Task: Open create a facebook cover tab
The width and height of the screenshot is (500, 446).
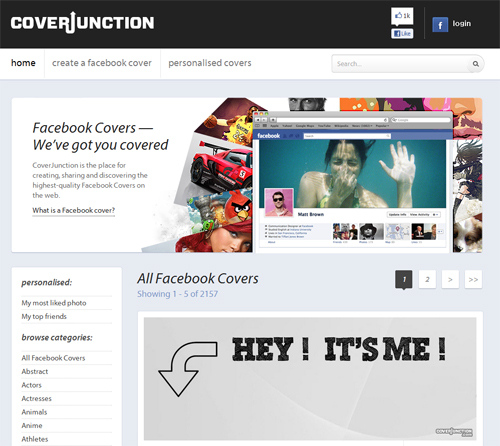Action: coord(102,63)
